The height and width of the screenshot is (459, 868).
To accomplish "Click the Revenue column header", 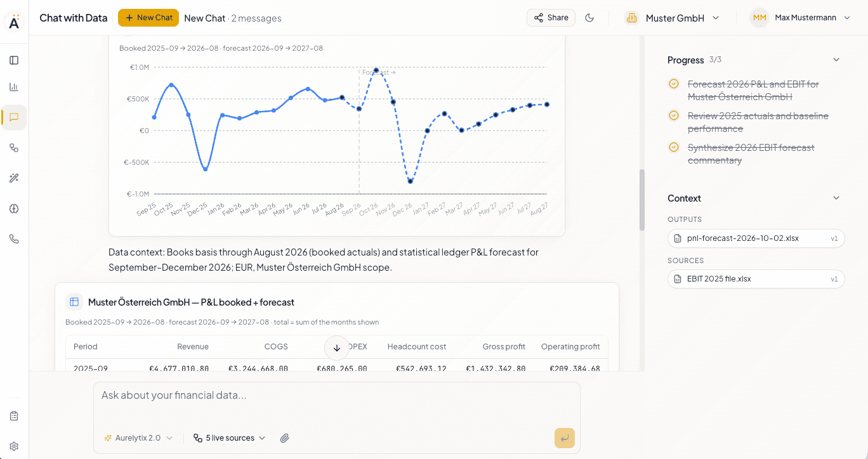I will pyautogui.click(x=193, y=347).
